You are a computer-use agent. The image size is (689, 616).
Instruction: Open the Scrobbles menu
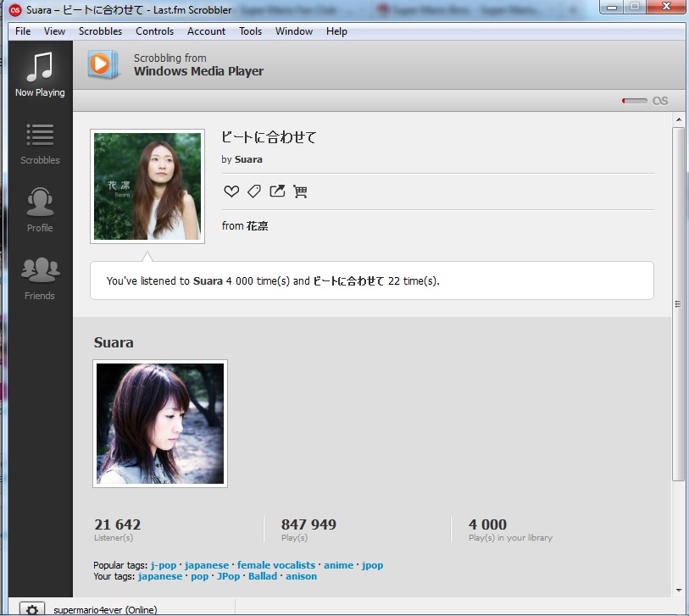point(100,31)
